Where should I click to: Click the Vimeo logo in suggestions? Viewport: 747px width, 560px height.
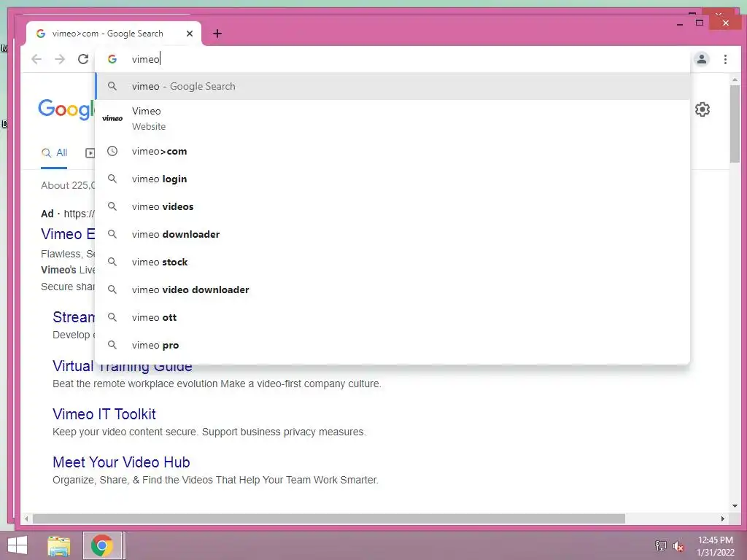(x=112, y=119)
